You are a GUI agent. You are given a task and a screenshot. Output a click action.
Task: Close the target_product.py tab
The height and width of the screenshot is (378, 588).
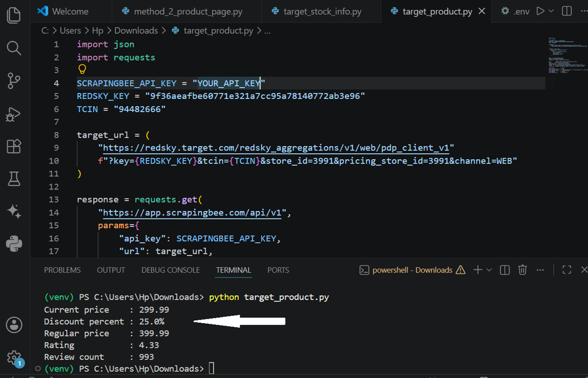pyautogui.click(x=482, y=11)
